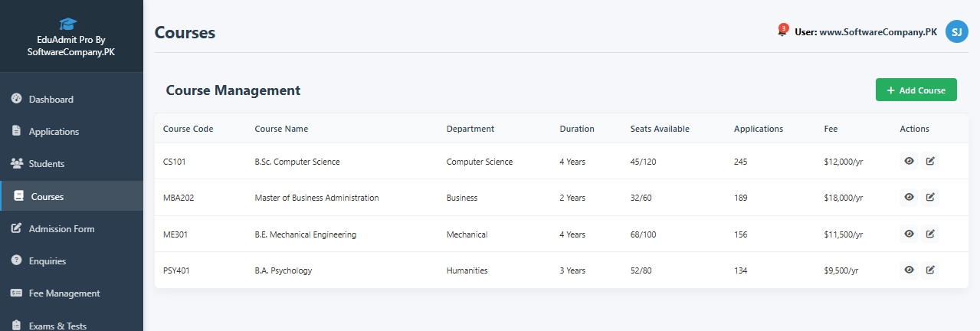Click seats value 32/60
This screenshot has width=980, height=331.
[641, 198]
